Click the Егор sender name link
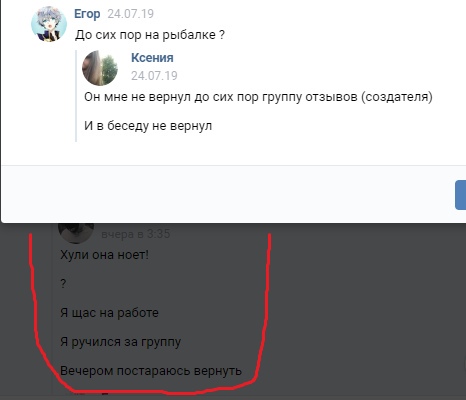The height and width of the screenshot is (400, 466). coord(87,14)
